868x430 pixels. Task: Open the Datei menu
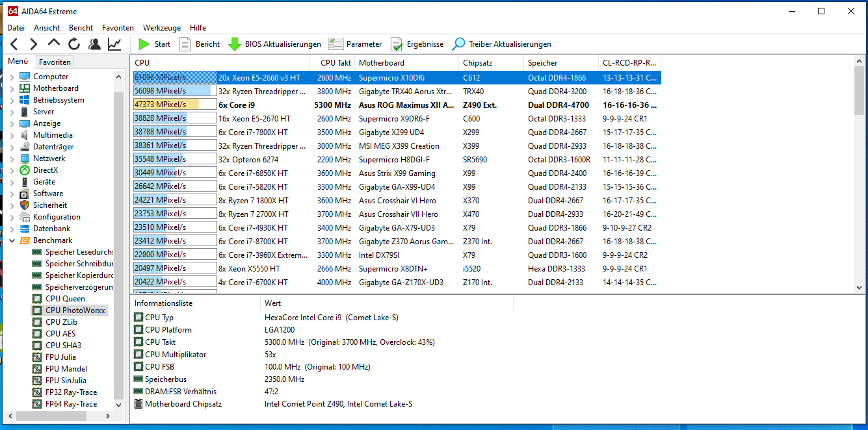(x=16, y=28)
